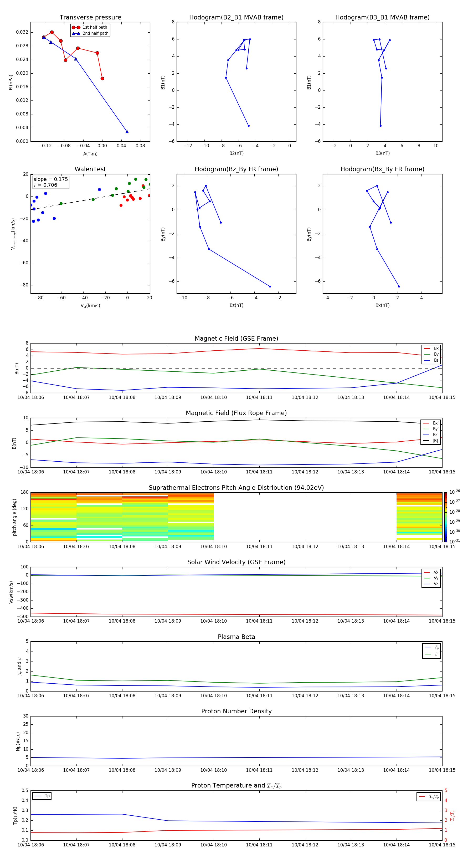
Task: Click the 'Proton Number Density' title
Action: (x=236, y=711)
